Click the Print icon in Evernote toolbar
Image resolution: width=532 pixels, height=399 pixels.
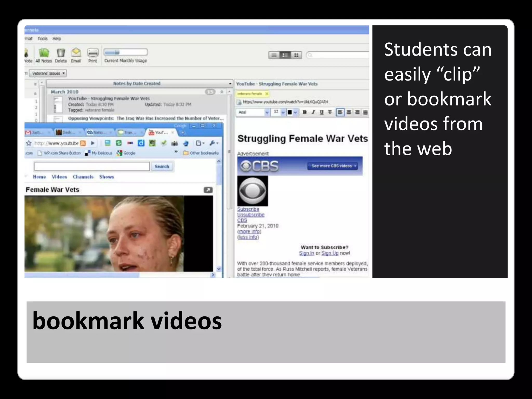pos(93,53)
